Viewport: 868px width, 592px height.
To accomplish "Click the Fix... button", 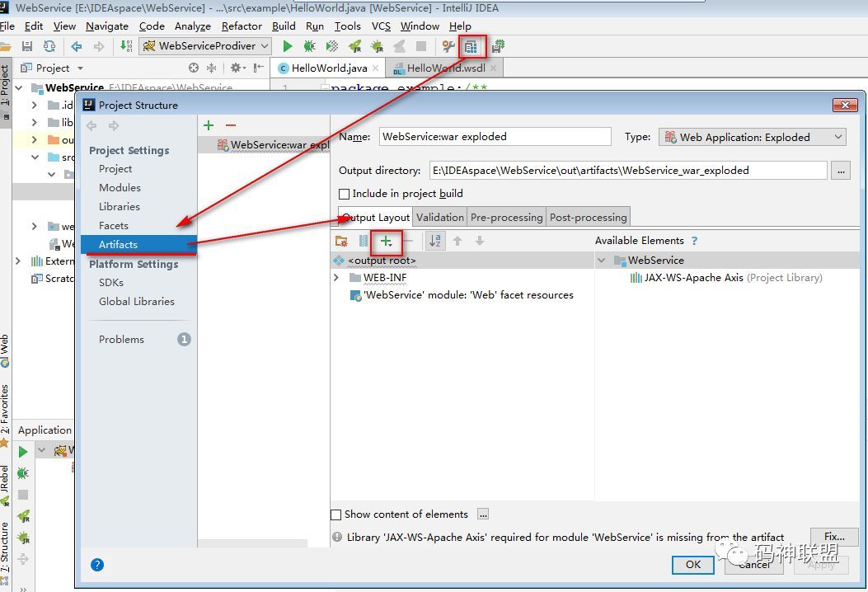I will coord(834,536).
